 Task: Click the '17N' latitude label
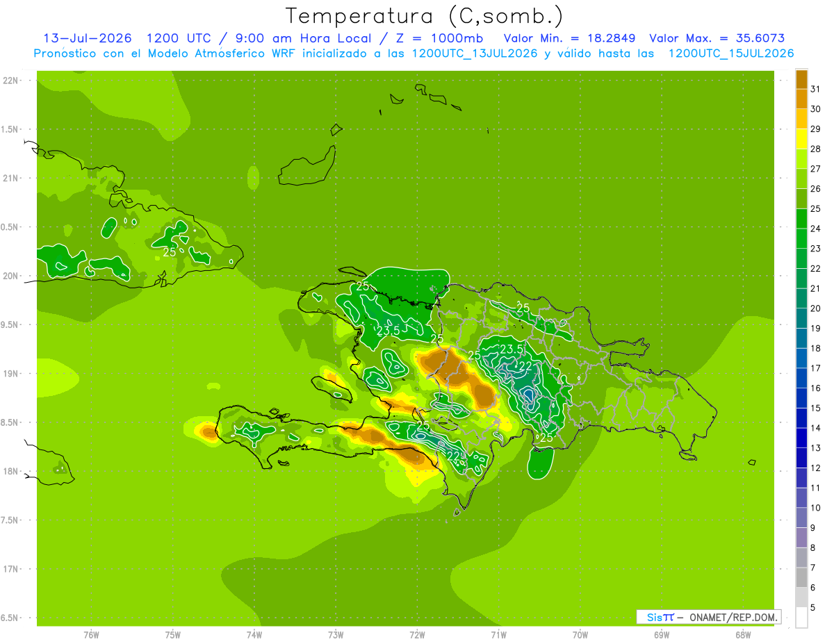(11, 569)
